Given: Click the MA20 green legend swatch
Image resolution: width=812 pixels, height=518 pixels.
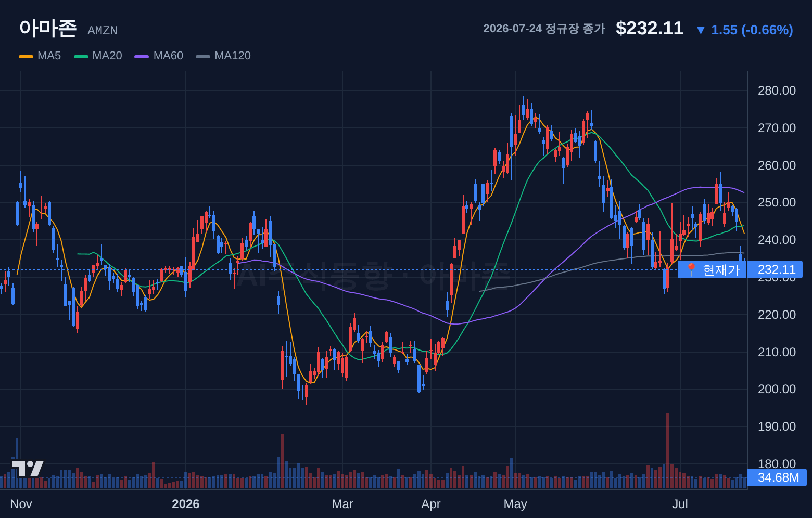Looking at the screenshot, I should click(81, 56).
